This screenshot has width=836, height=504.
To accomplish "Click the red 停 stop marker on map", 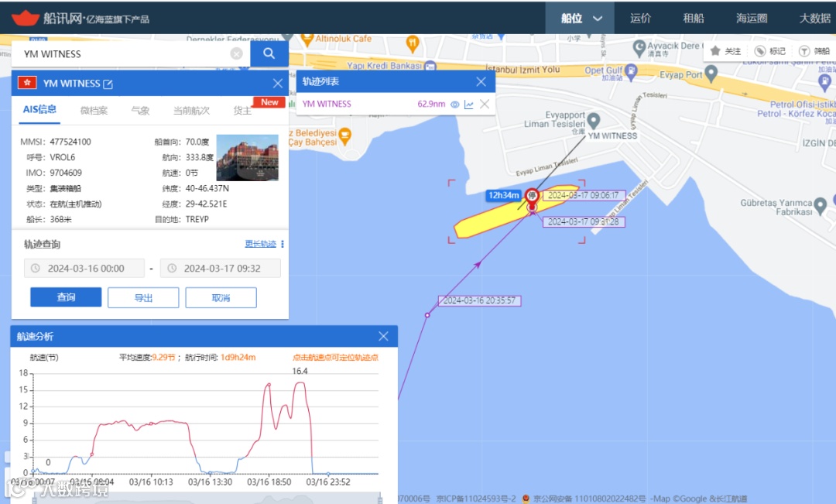I will (x=532, y=196).
